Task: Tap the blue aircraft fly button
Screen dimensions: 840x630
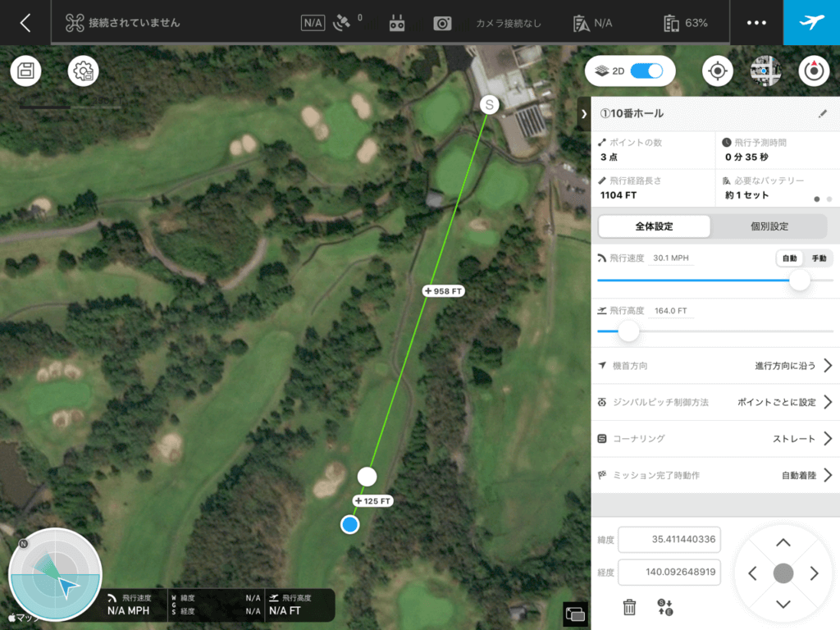Action: coord(811,22)
